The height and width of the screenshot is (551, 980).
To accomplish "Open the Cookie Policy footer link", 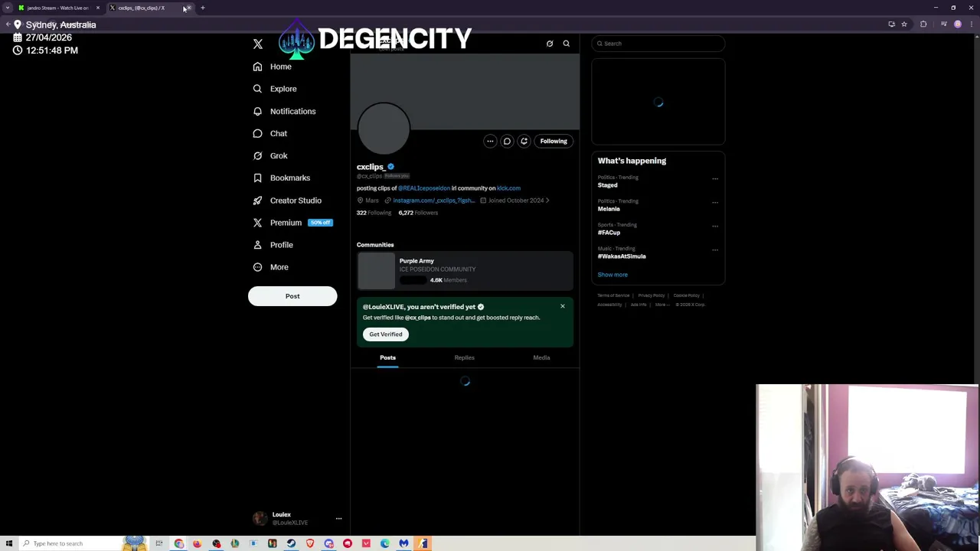I will pos(686,295).
